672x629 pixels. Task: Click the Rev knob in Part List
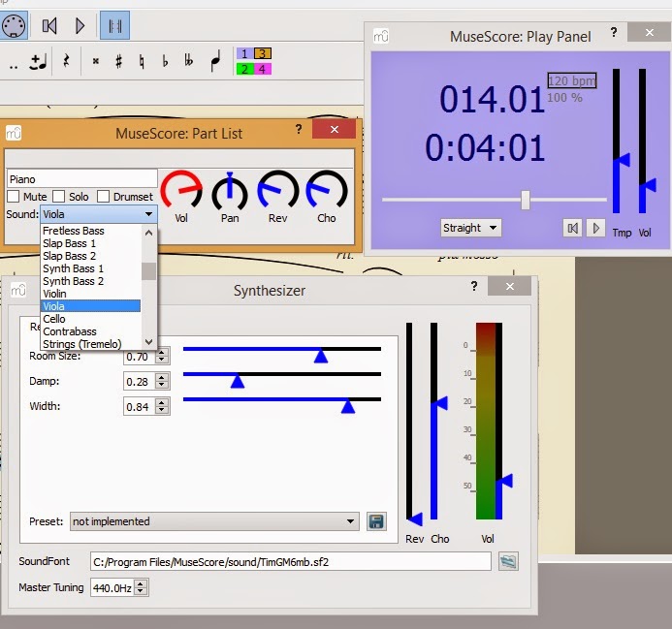click(x=277, y=190)
